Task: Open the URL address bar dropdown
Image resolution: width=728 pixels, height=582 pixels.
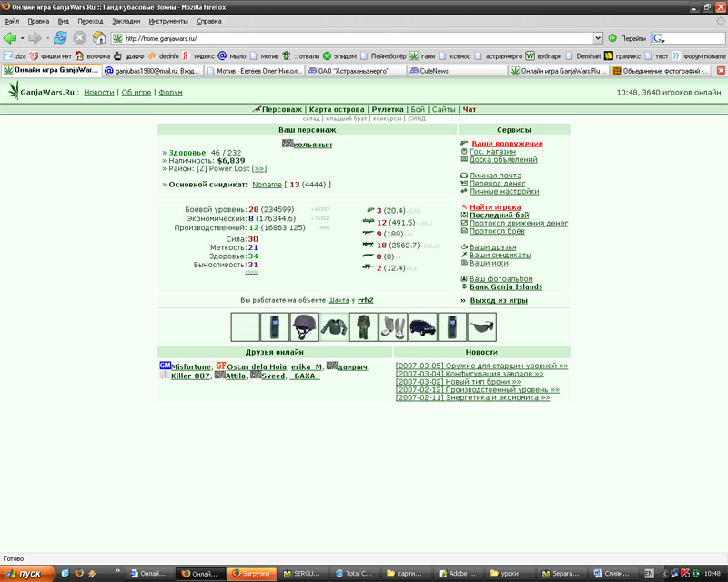Action: (x=598, y=38)
